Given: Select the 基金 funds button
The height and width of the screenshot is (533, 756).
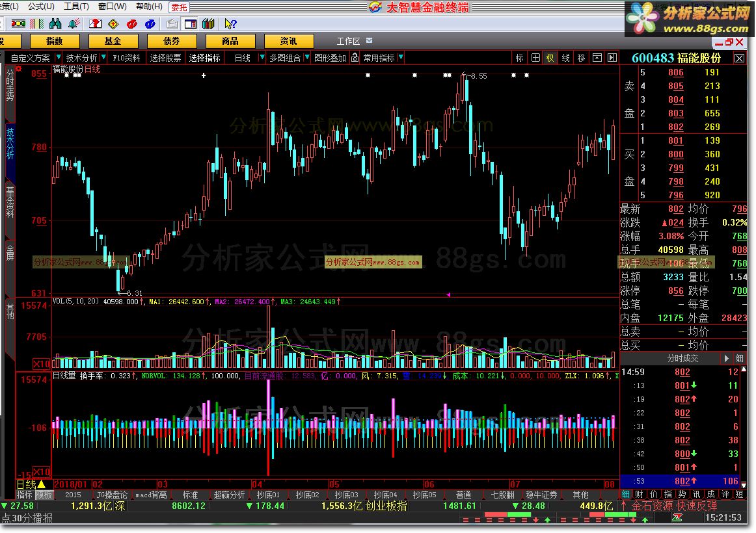Looking at the screenshot, I should [113, 42].
